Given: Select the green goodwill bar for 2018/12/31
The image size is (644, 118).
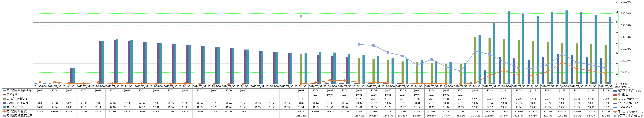Looking at the screenshot, I should click(x=475, y=61).
